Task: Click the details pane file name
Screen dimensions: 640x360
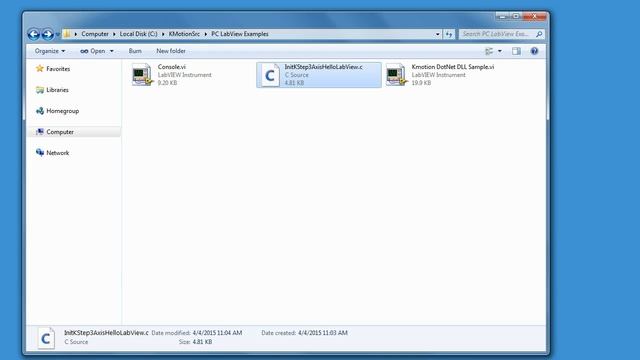Action: [106, 333]
